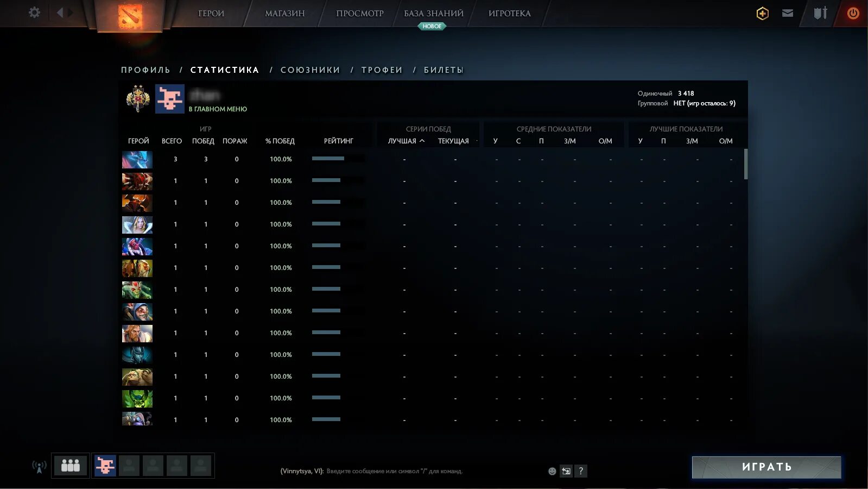The image size is (868, 489).
Task: Switch to the СТАТИСТИКА tab
Action: point(225,70)
